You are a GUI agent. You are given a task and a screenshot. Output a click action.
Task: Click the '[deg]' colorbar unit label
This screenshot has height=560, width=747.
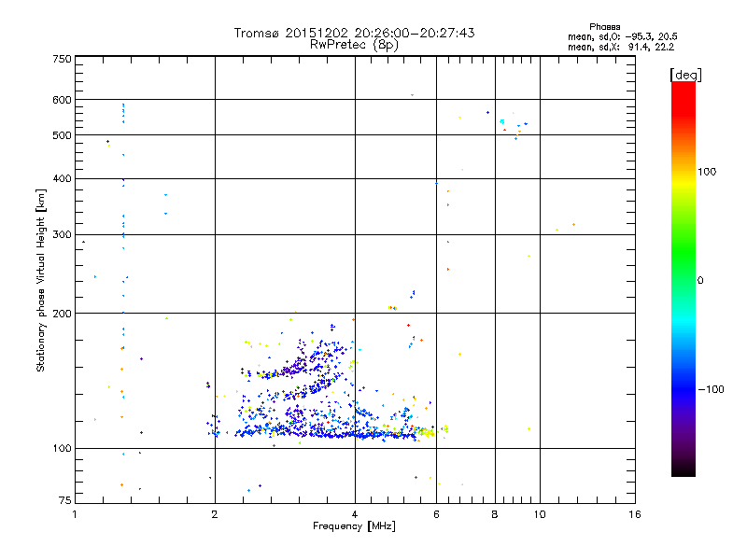click(685, 75)
